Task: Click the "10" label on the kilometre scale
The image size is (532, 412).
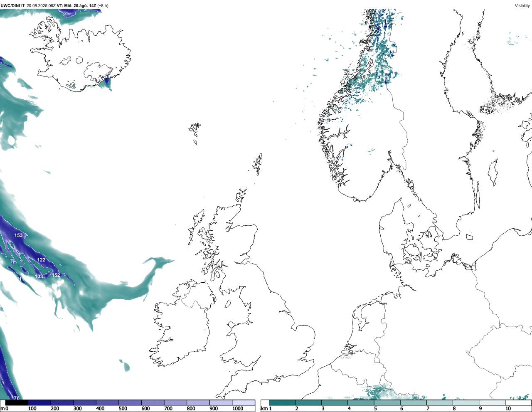Action: (508, 409)
